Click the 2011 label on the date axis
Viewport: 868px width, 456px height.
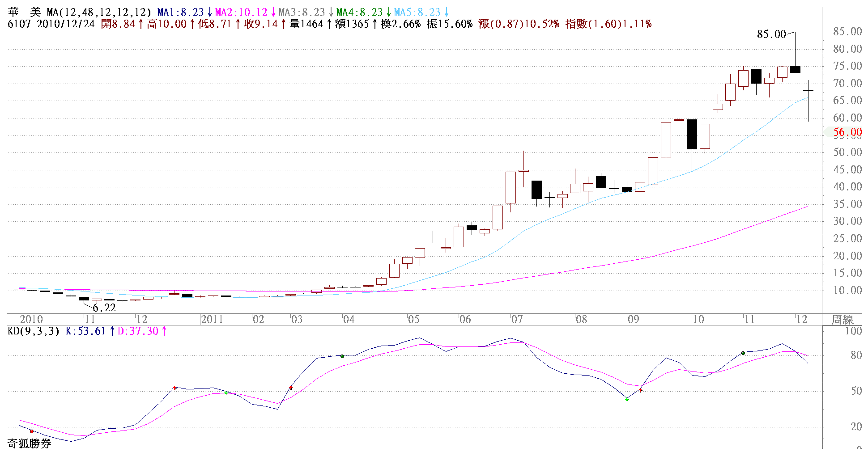coord(212,319)
